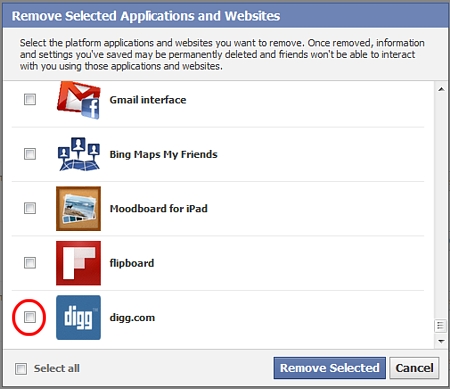Cancel the removal dialog
The height and width of the screenshot is (389, 450).
(414, 368)
